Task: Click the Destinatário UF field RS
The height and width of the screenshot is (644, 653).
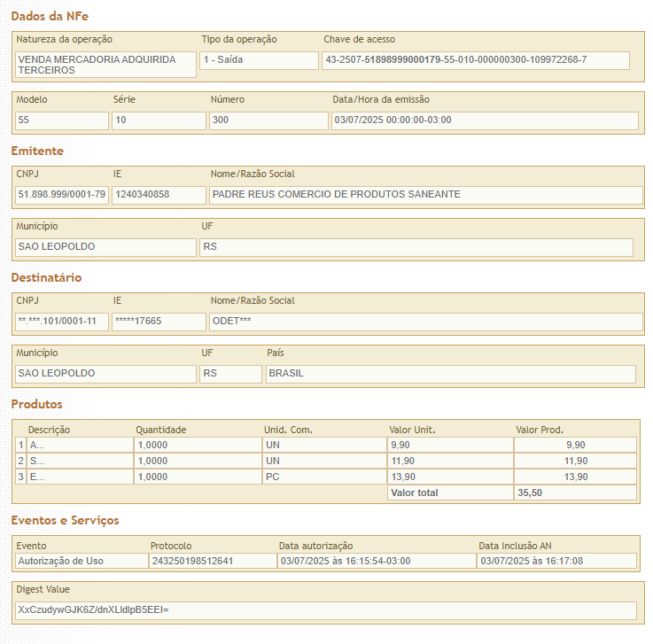Action: pyautogui.click(x=230, y=374)
